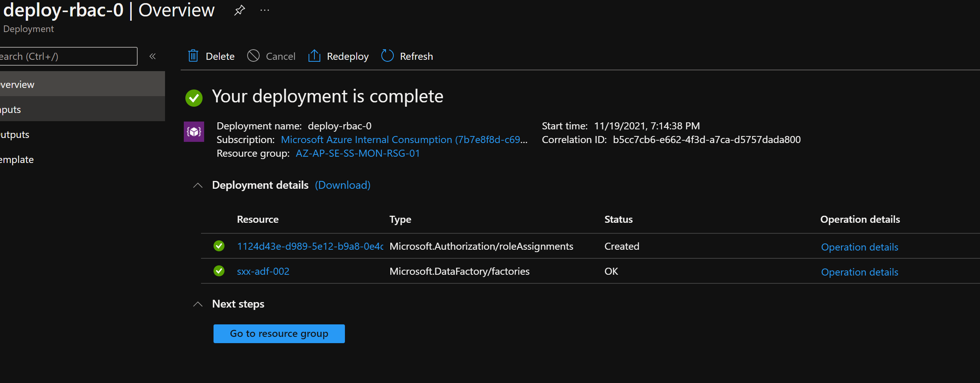The width and height of the screenshot is (980, 383).
Task: Click the success check next to roleAssignments resource
Action: point(219,246)
